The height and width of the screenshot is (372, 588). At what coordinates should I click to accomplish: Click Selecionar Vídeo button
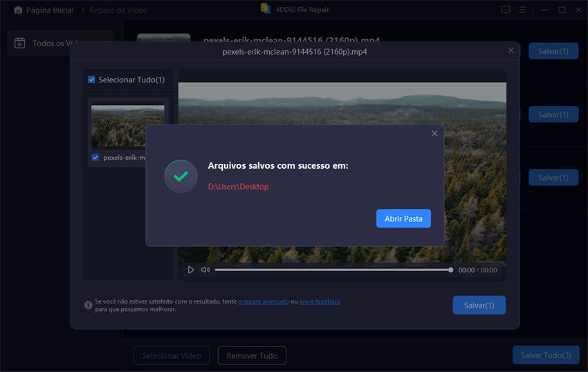coord(172,355)
